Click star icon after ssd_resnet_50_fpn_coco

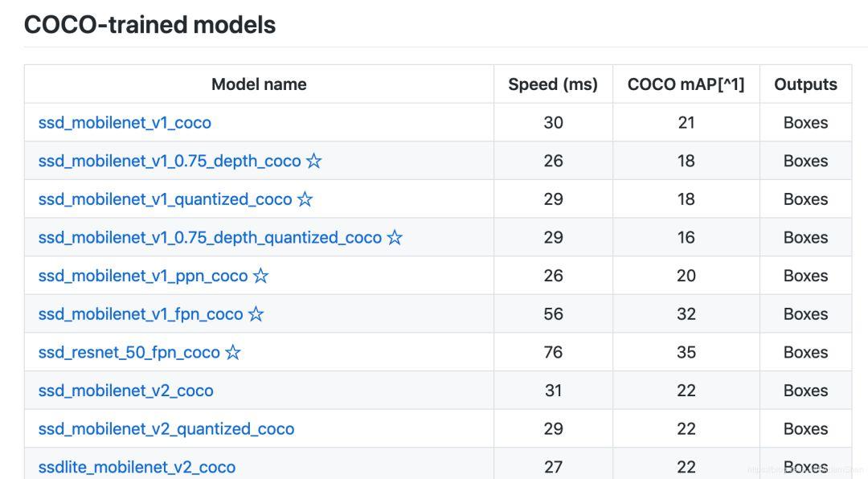(233, 352)
